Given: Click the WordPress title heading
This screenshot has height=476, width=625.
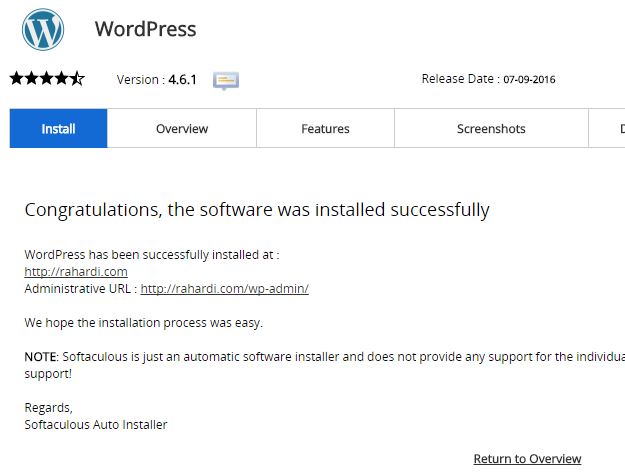Looking at the screenshot, I should (145, 29).
